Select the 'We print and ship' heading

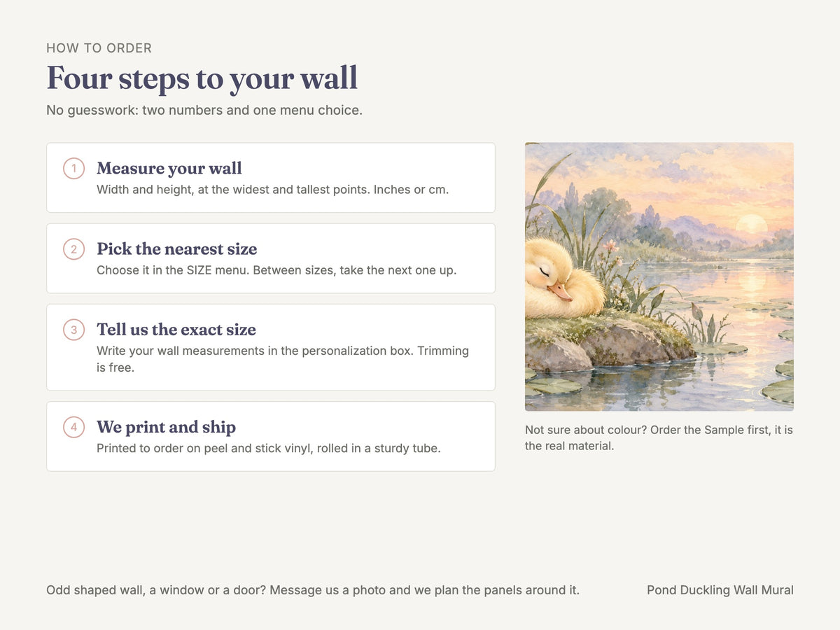point(167,426)
